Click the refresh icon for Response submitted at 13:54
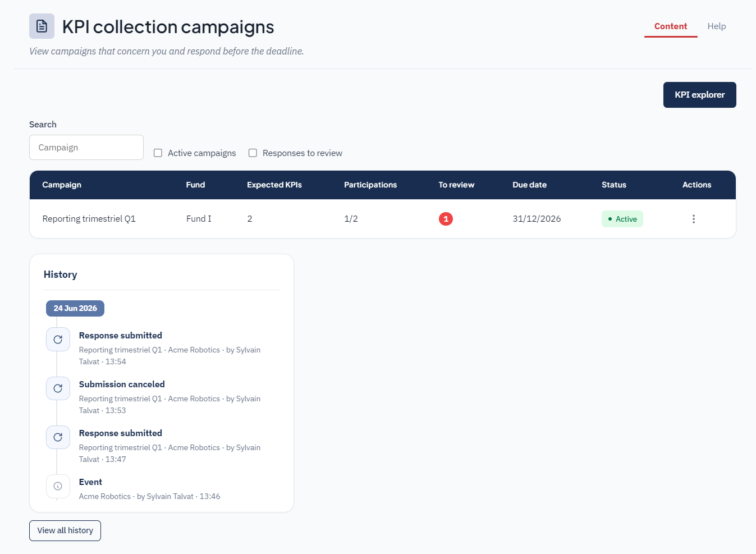Screen dimensions: 756x554 click(58, 340)
